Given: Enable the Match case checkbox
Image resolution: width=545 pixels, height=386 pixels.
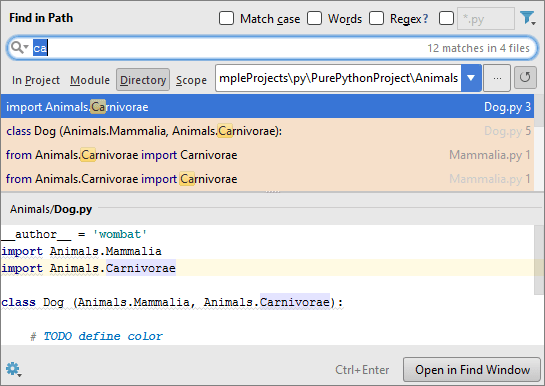Looking at the screenshot, I should (x=226, y=18).
